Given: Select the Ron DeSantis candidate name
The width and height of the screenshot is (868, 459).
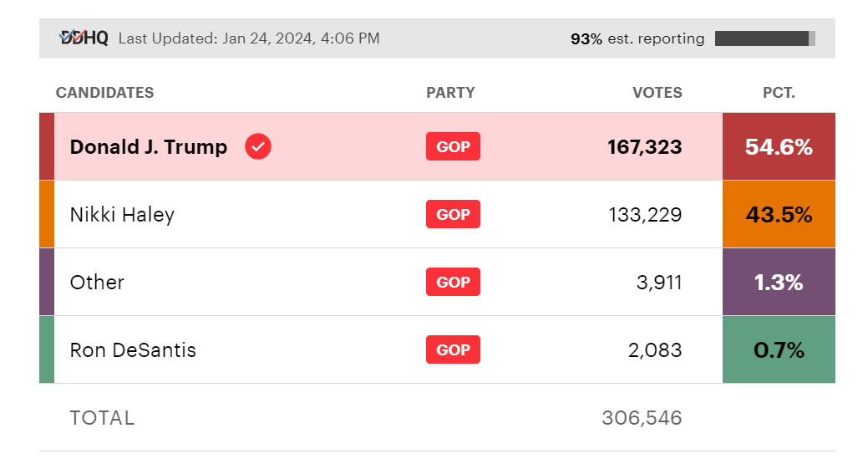Looking at the screenshot, I should pyautogui.click(x=133, y=350).
